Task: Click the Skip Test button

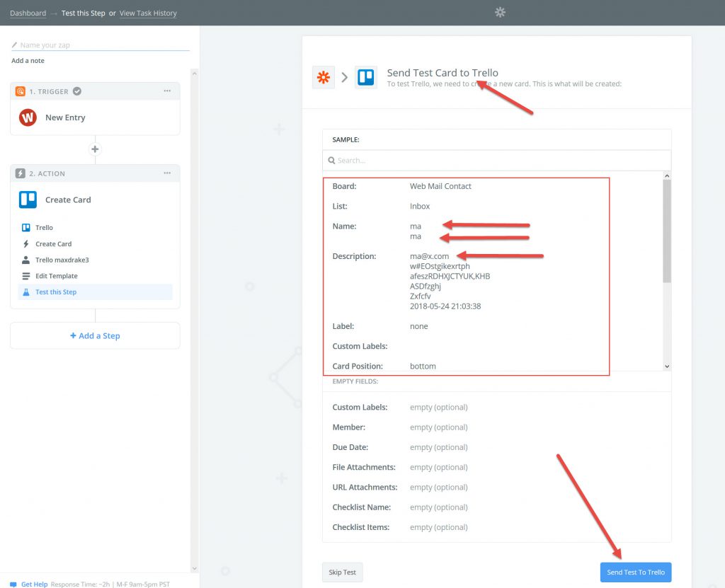Action: (342, 572)
